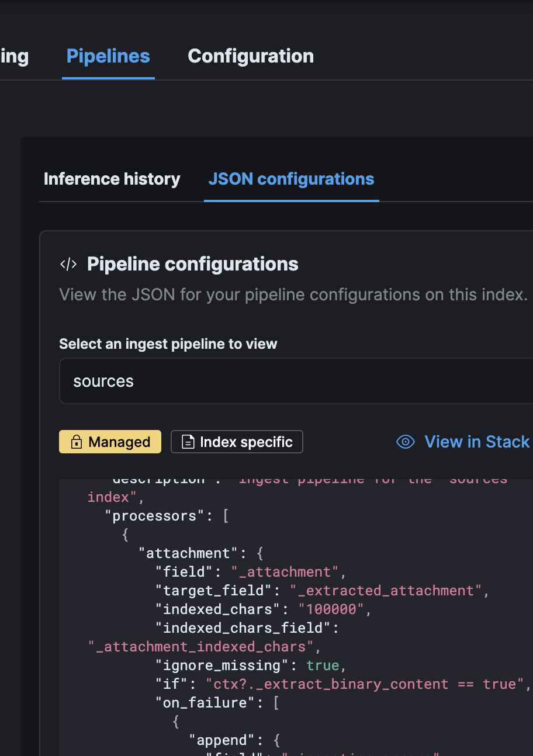This screenshot has width=533, height=756.
Task: Click the document icon in Index specific badge
Action: 188,442
